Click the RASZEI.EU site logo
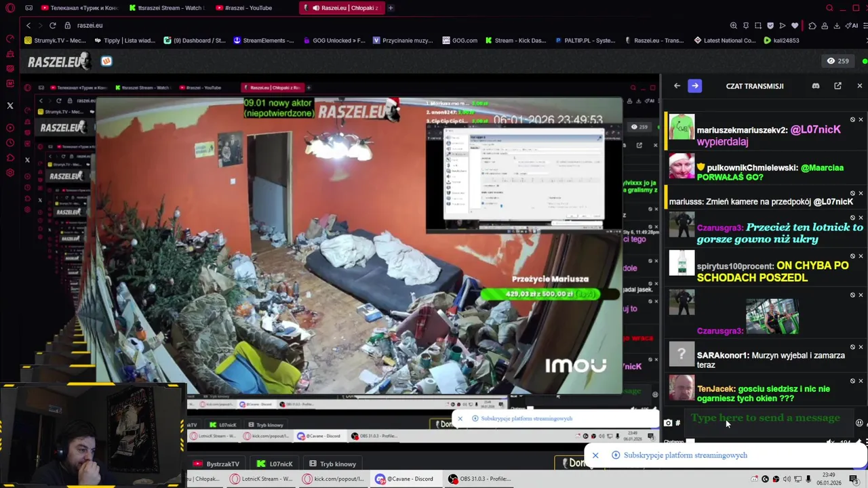Viewport: 868px width, 488px height. coord(58,62)
